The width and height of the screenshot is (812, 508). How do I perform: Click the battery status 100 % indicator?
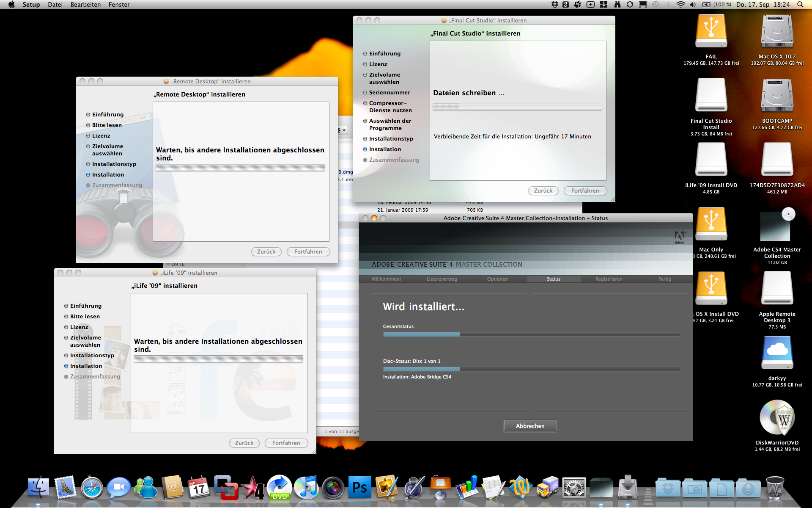tap(717, 4)
